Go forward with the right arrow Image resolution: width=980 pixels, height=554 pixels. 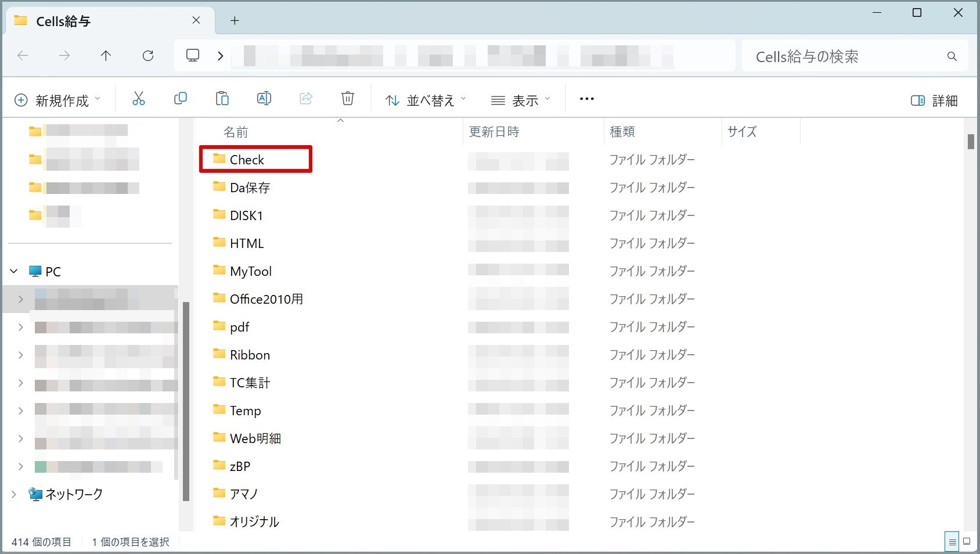(64, 56)
